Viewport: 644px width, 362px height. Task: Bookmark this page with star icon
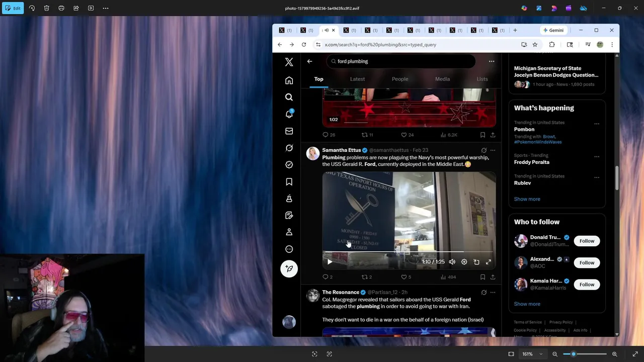(535, 45)
